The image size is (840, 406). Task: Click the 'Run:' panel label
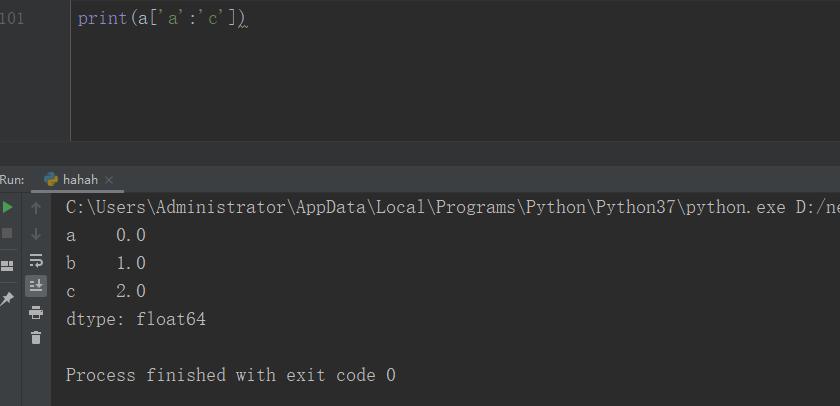pyautogui.click(x=12, y=180)
